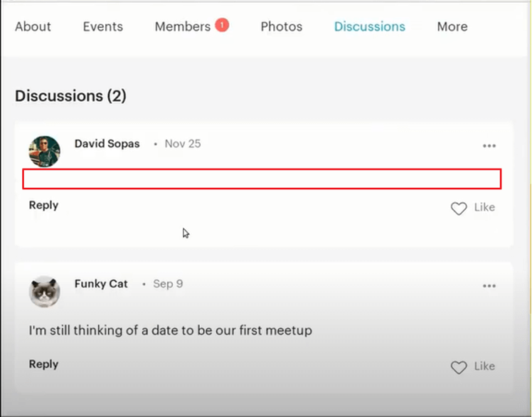Click the red notification badge on Members
The width and height of the screenshot is (532, 417).
click(x=221, y=25)
